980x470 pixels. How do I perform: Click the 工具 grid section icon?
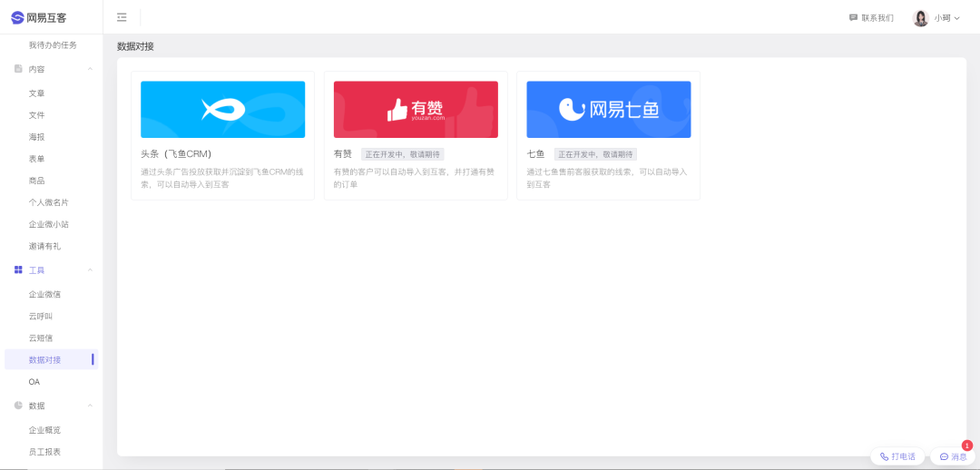[18, 270]
